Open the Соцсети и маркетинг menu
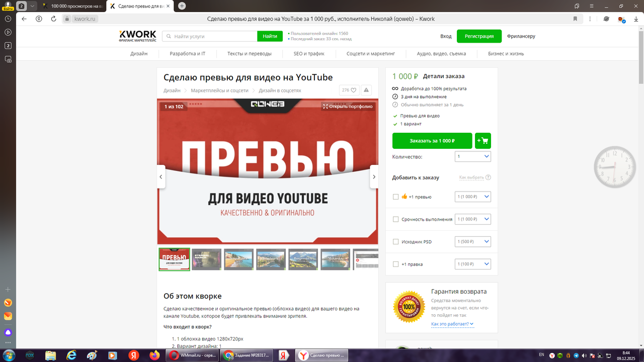This screenshot has height=362, width=644. (x=371, y=53)
